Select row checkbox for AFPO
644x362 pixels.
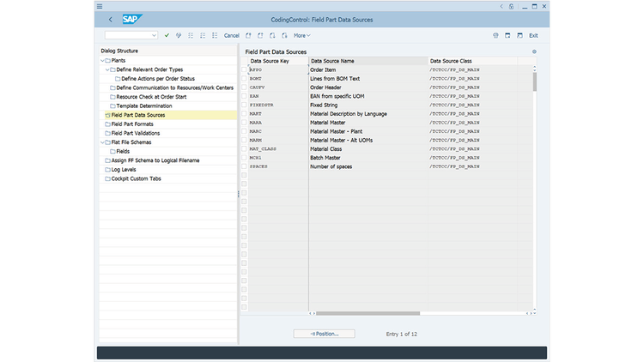[244, 69]
